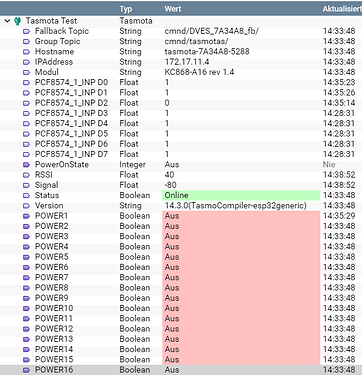Click the PowerOnState value Aus
The image size is (362, 375).
tap(172, 165)
